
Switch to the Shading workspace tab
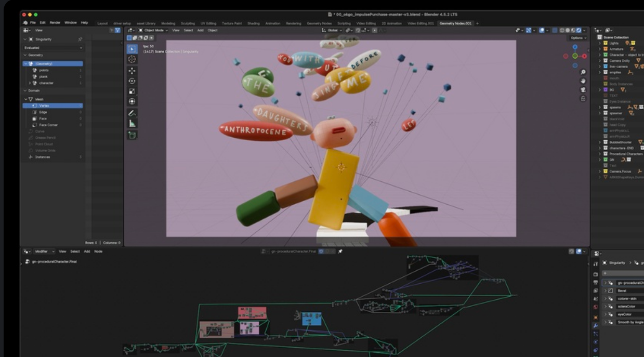pos(253,23)
